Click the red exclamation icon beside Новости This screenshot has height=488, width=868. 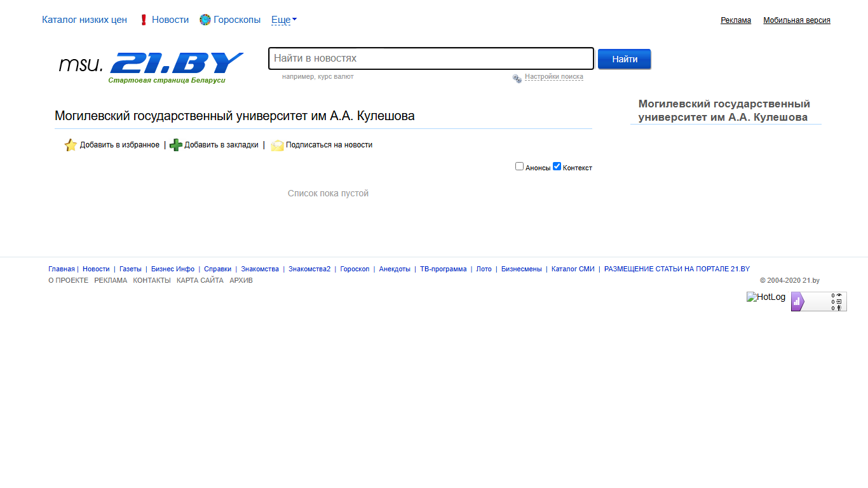click(144, 20)
